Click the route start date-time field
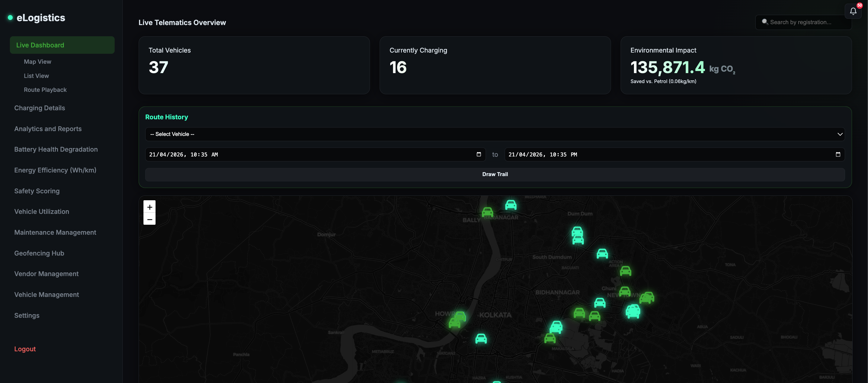The image size is (868, 383). (x=315, y=154)
